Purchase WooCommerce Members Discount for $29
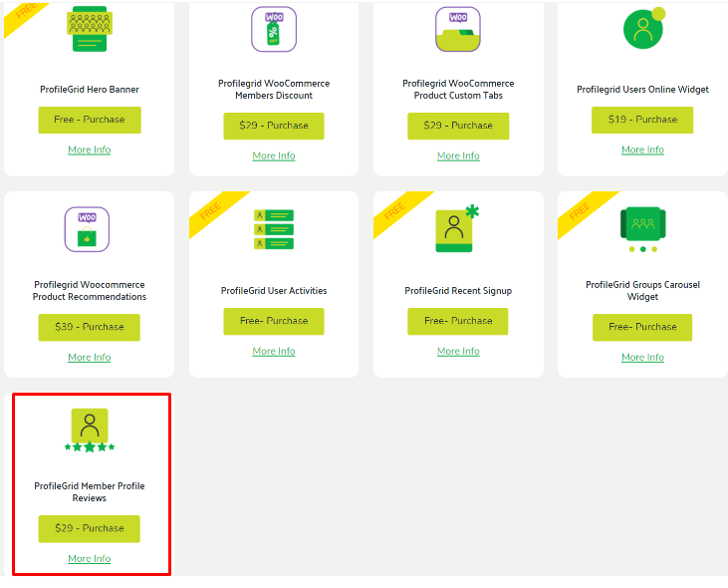 [x=274, y=126]
